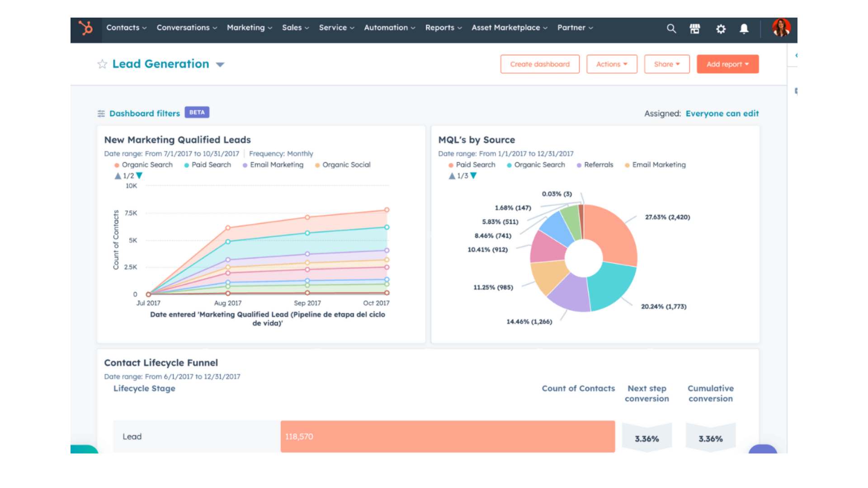
Task: Toggle Email Marketing series in line chart legend
Action: pos(276,165)
